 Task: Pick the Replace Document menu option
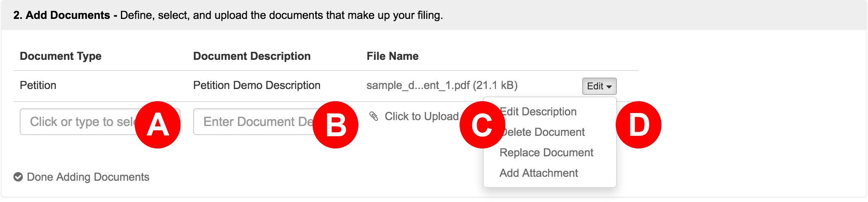coord(546,153)
